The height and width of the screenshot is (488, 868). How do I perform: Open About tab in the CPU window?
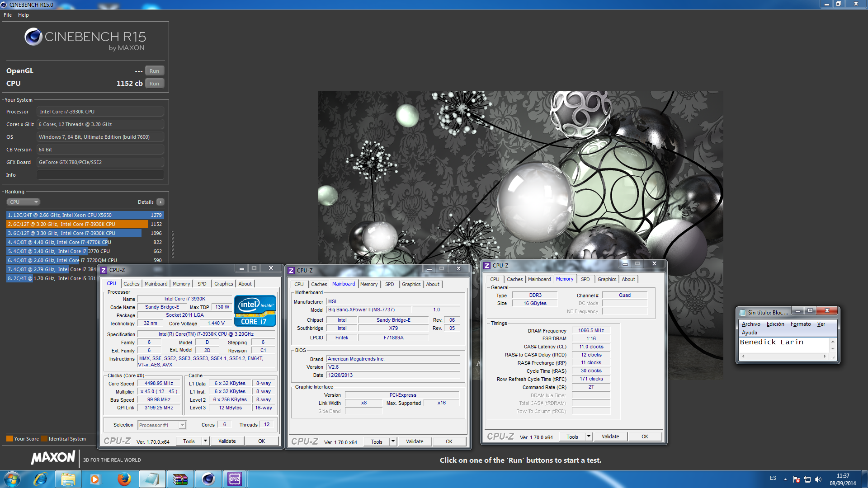245,284
